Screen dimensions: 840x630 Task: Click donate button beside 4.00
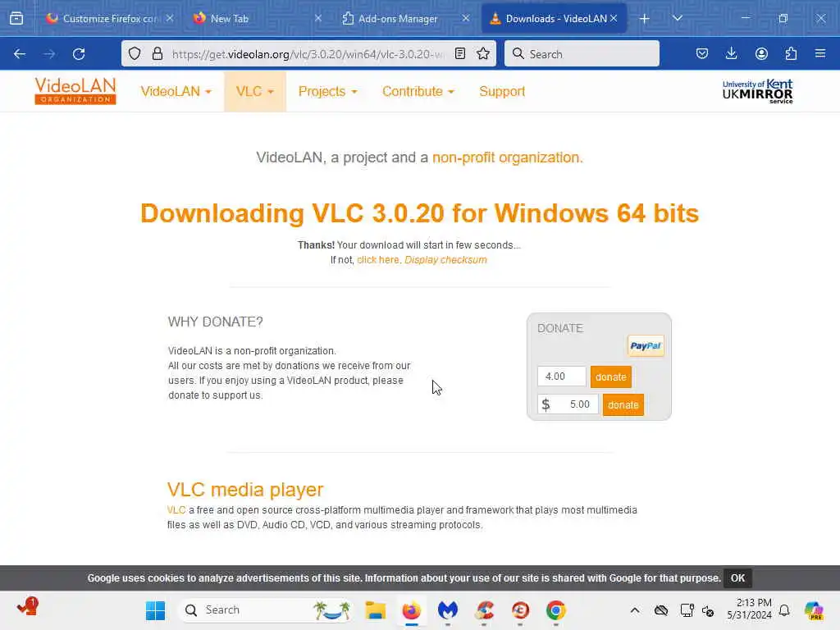(x=610, y=377)
